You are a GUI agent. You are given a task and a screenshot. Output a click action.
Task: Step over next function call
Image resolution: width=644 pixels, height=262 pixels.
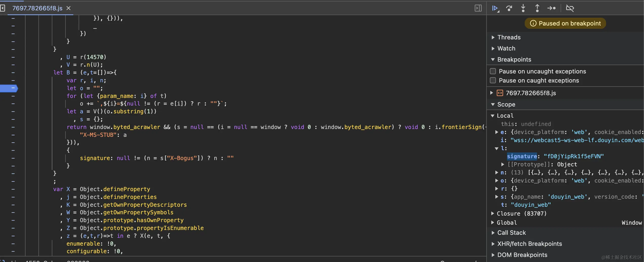click(x=509, y=8)
